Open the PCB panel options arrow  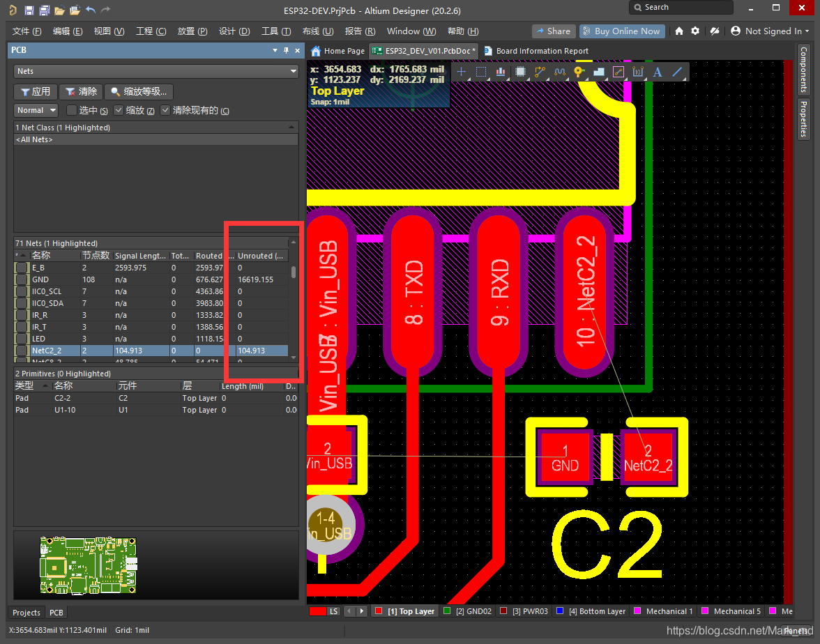(x=275, y=50)
